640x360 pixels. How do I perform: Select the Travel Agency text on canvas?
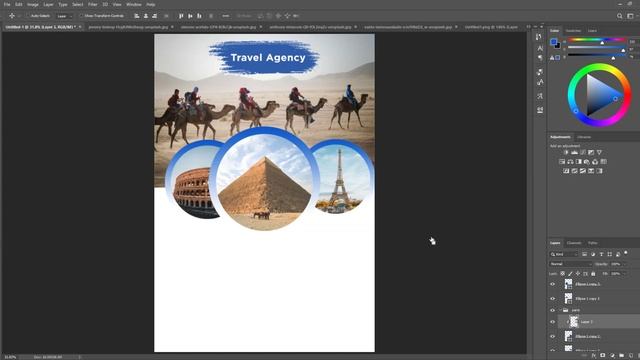268,58
